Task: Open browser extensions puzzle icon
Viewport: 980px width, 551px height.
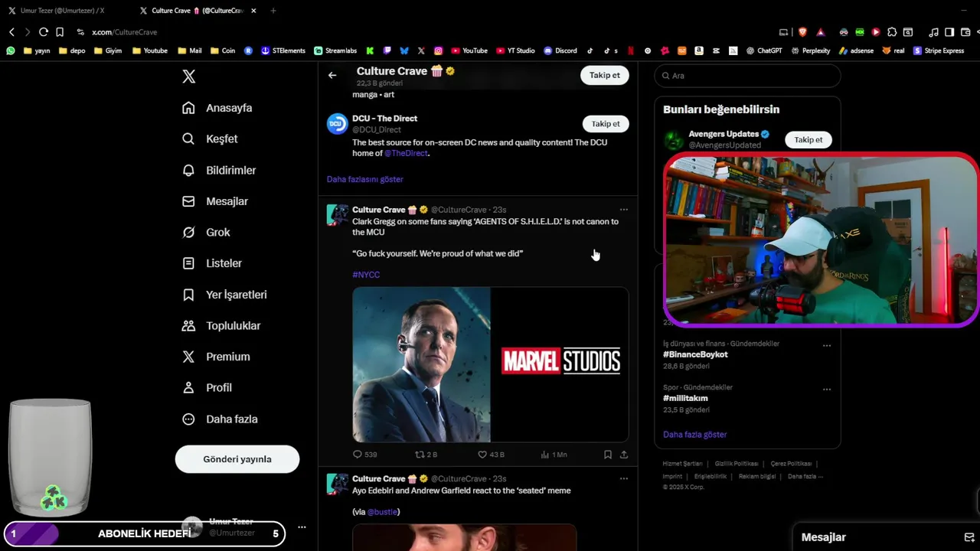Action: [x=892, y=32]
